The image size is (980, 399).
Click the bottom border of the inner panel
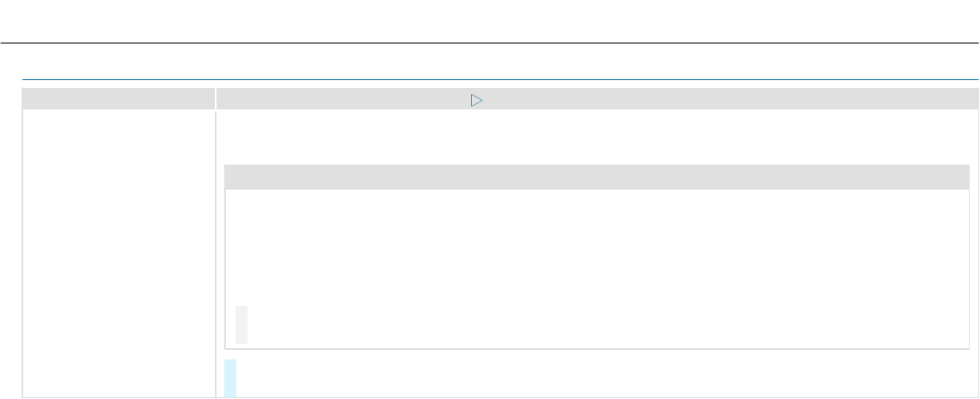(596, 348)
